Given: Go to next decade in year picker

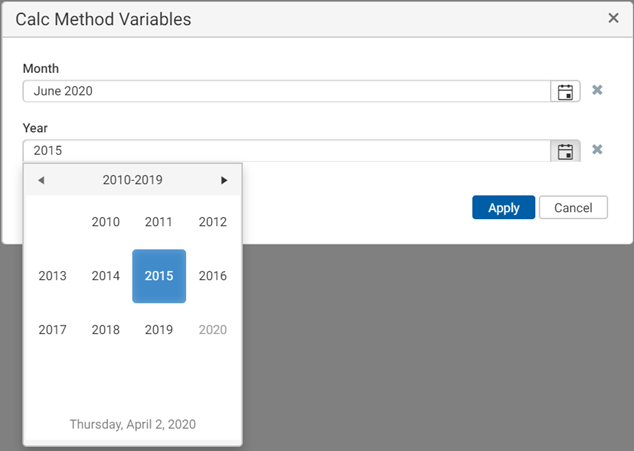Looking at the screenshot, I should 224,180.
